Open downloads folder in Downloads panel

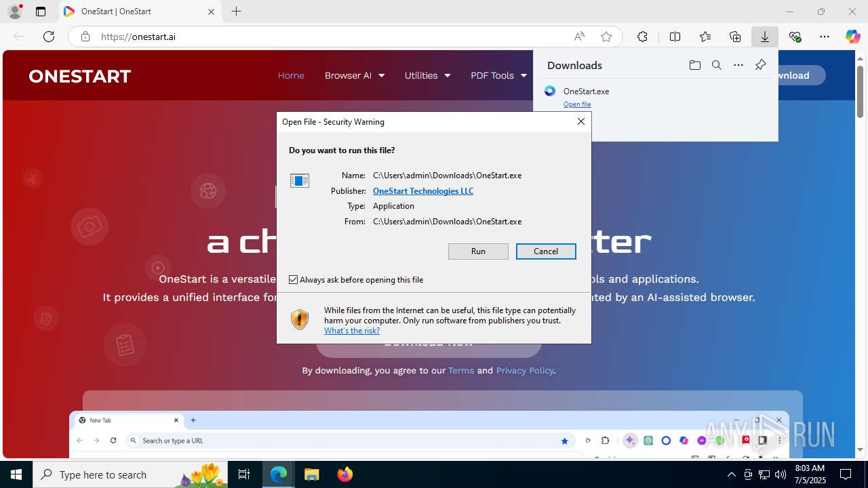pyautogui.click(x=694, y=65)
